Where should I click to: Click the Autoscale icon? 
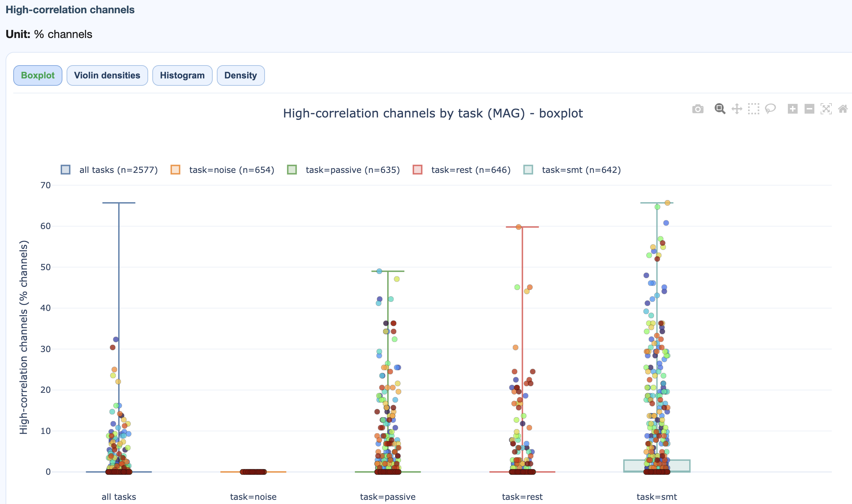point(826,109)
